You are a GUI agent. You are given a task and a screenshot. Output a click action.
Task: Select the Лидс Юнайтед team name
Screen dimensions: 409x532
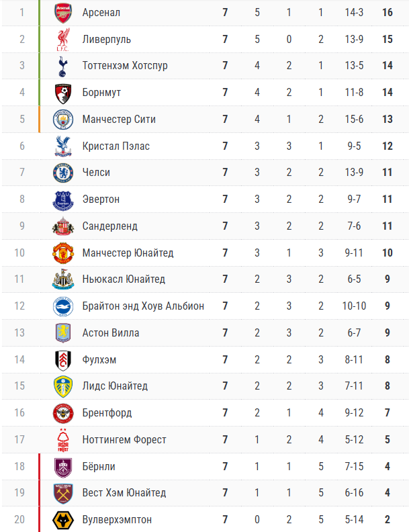pos(115,386)
